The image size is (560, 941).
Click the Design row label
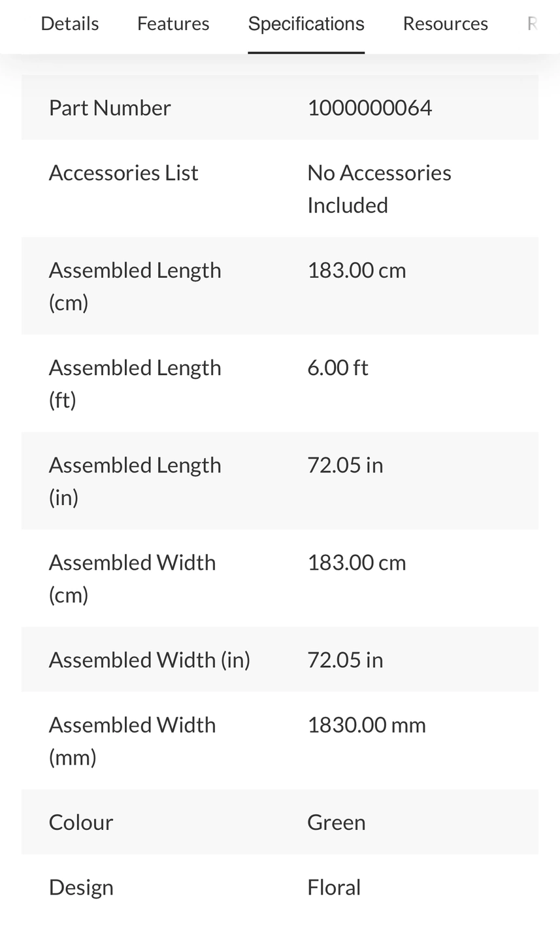tap(81, 887)
